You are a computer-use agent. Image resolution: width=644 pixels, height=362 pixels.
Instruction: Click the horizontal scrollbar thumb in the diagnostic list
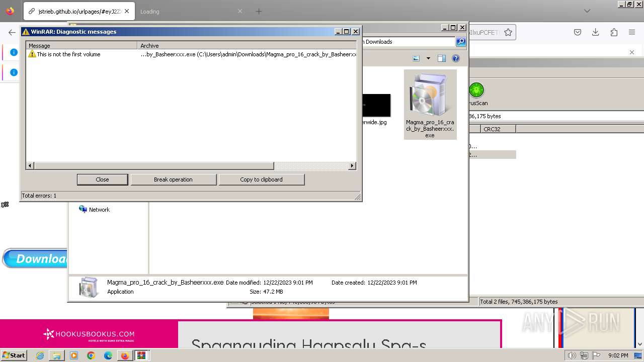(153, 166)
